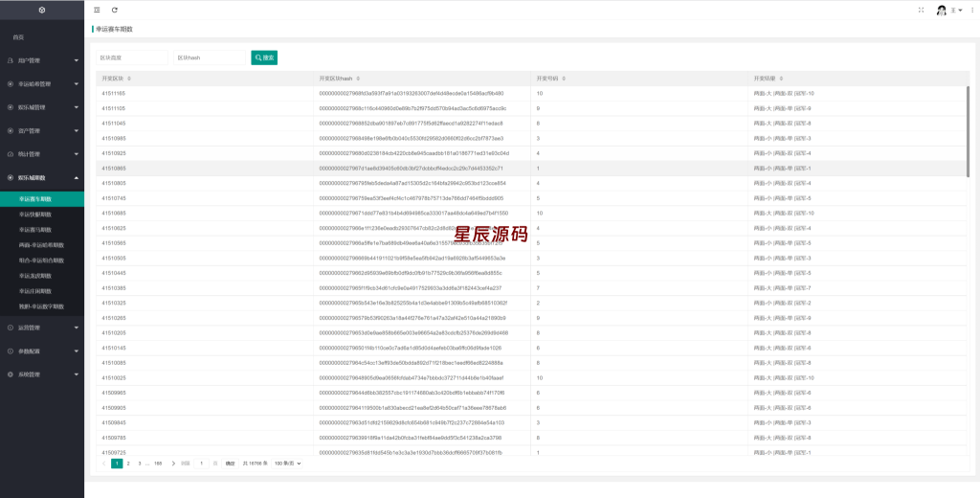Open the 100 条/页 page size dropdown

pyautogui.click(x=287, y=464)
